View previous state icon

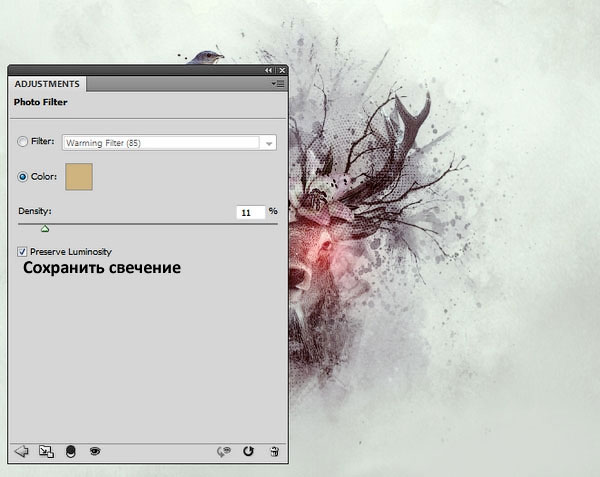[224, 452]
